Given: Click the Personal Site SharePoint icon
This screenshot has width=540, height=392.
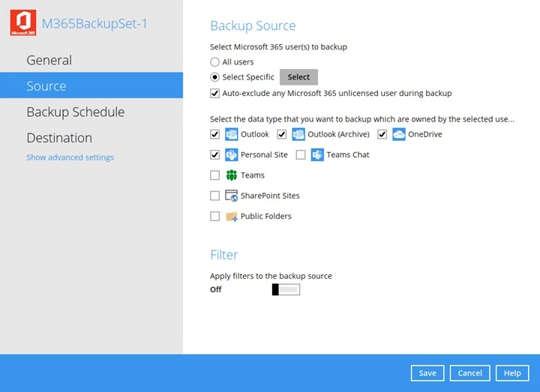Looking at the screenshot, I should click(x=231, y=155).
